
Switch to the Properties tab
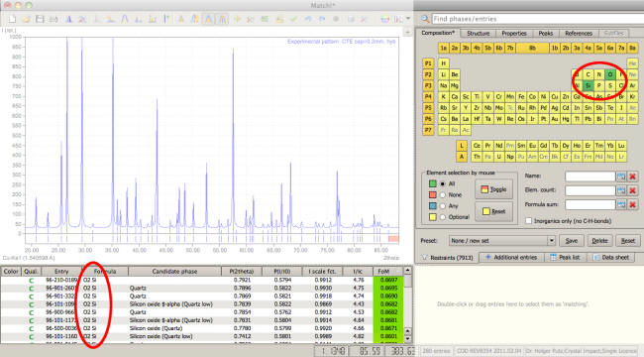[x=514, y=34]
